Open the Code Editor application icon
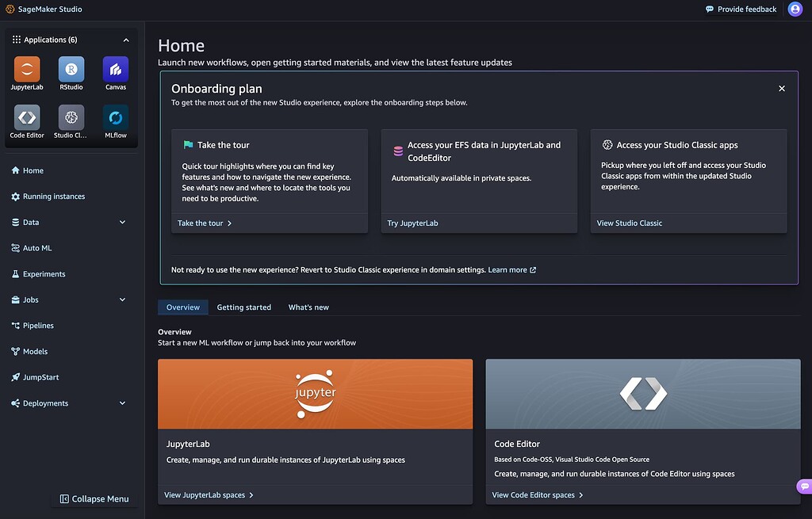Screen dimensions: 812x519 click(27, 118)
